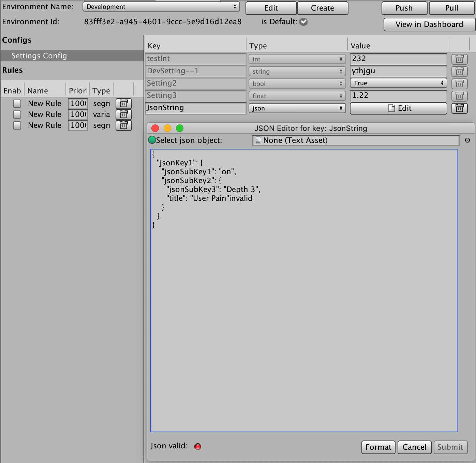Screen dimensions: 476x463
Task: Expand the Setting2 True value dropdown
Action: click(x=398, y=83)
